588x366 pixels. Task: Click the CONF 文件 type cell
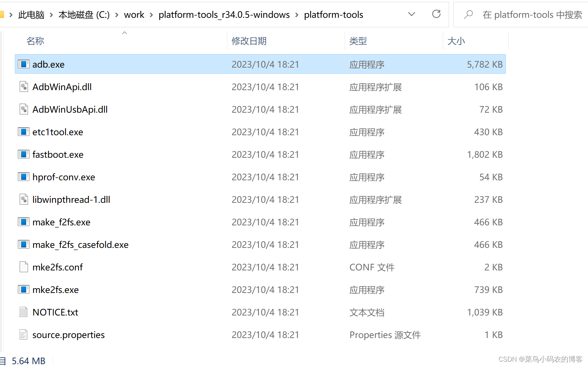[372, 267]
